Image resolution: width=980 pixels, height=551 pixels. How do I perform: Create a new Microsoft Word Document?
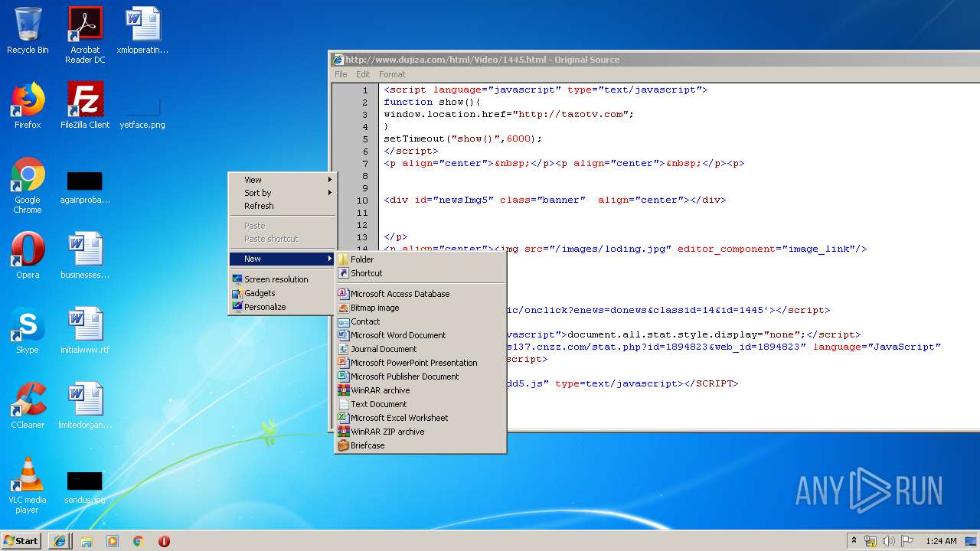click(420, 335)
